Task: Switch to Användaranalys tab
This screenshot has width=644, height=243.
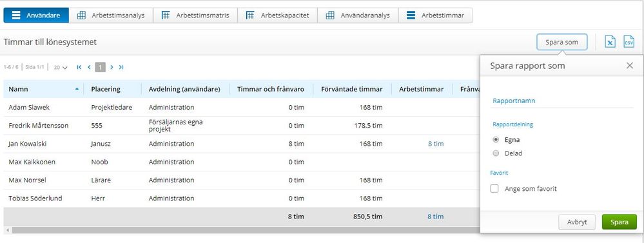Action: (357, 15)
